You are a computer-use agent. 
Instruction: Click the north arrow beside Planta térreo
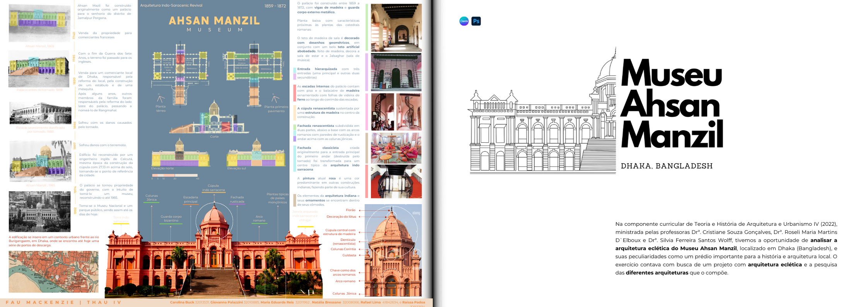(160, 98)
